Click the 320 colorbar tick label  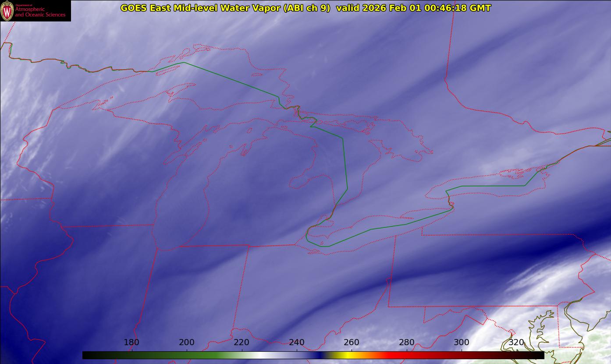(516, 342)
